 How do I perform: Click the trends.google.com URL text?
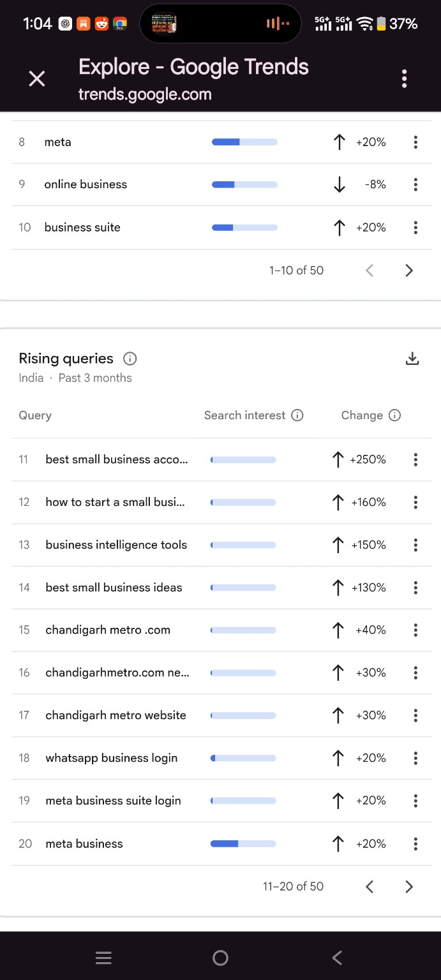(x=145, y=94)
